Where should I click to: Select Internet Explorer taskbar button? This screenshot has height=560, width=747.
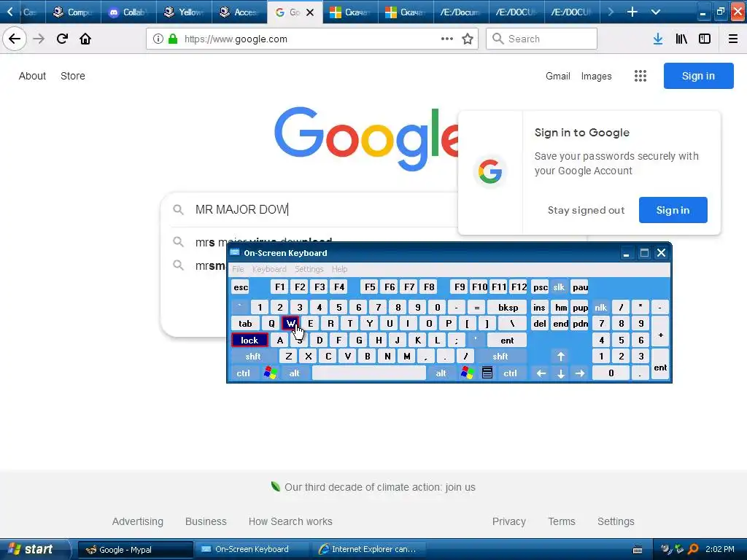[x=370, y=550]
